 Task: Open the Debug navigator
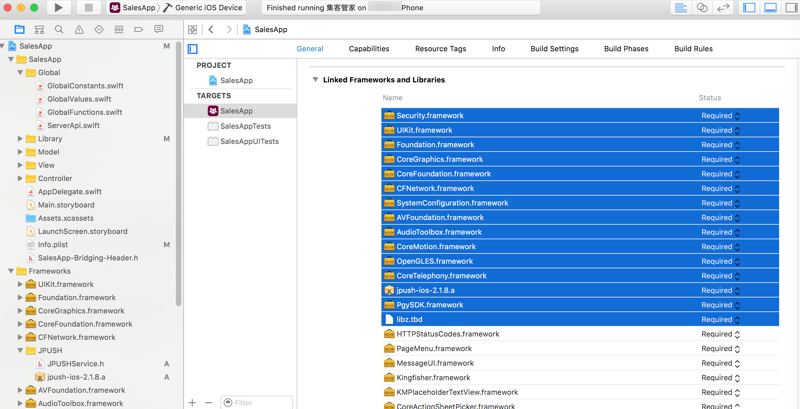coord(119,30)
